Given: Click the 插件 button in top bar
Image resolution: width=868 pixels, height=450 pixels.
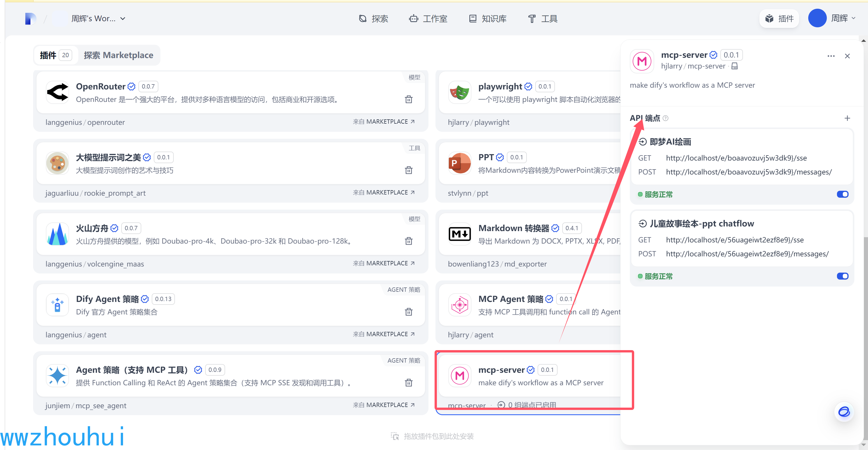Looking at the screenshot, I should 779,19.
